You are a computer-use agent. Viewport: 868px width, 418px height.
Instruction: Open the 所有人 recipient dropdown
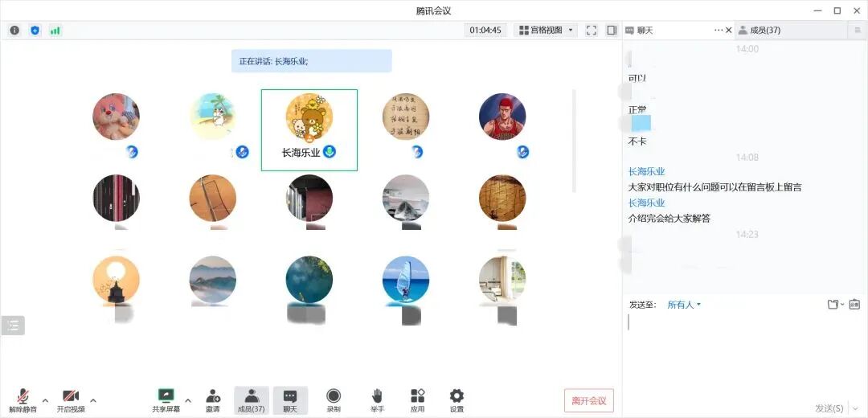click(684, 305)
